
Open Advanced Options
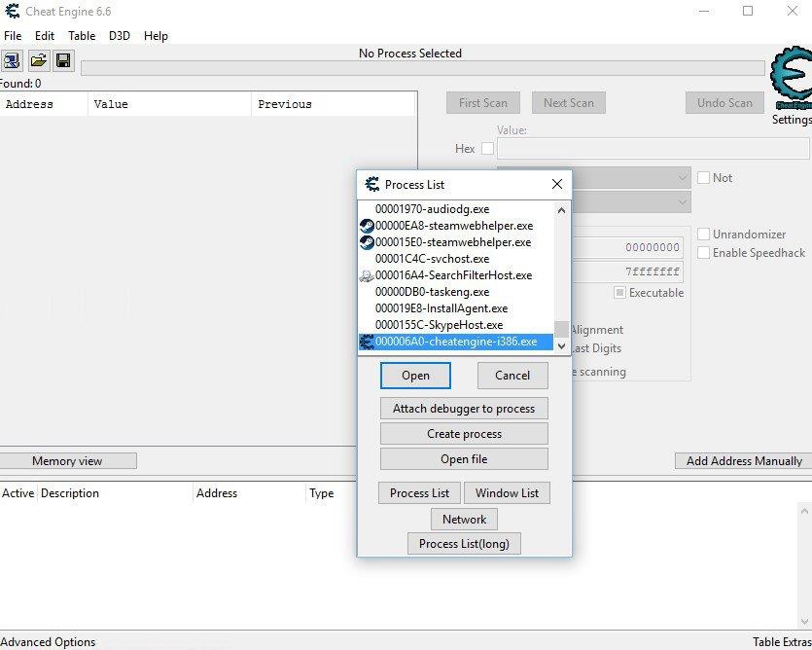[49, 641]
